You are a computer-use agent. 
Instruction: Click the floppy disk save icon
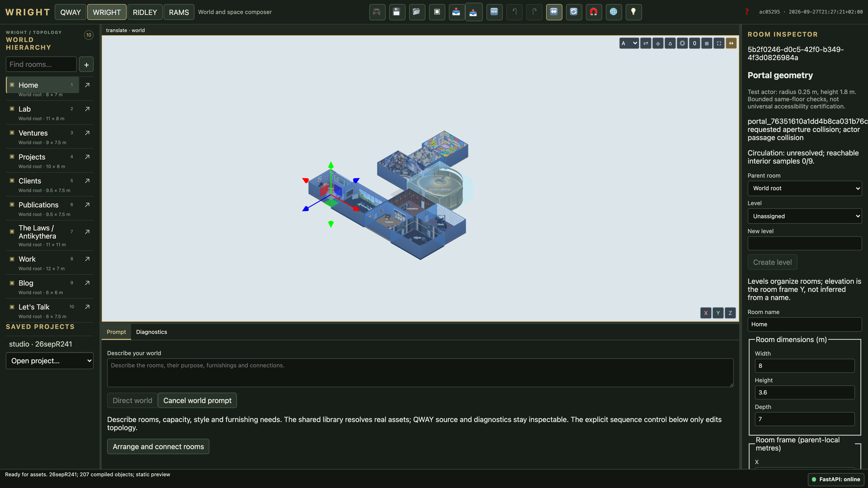(397, 12)
